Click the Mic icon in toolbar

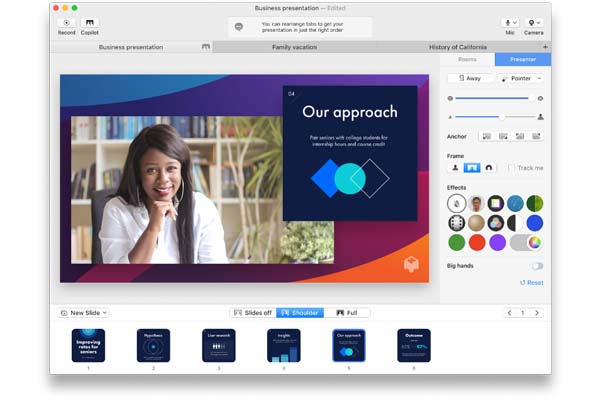(x=509, y=24)
